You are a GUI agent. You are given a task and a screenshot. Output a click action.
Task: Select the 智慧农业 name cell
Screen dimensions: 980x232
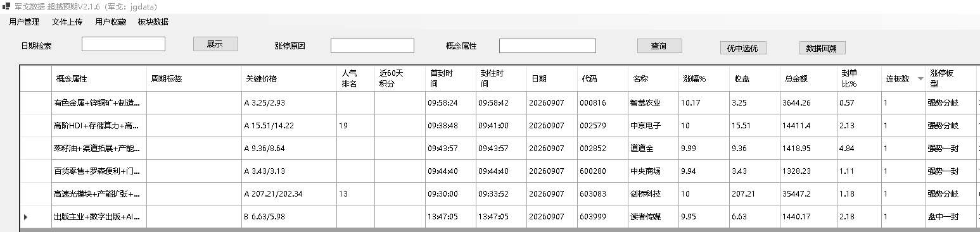(x=653, y=102)
